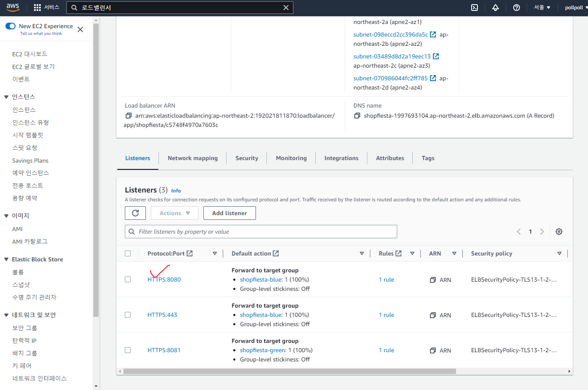Open the shopfiesta-green target group link
Viewport: 588px width, 390px height.
(x=263, y=350)
